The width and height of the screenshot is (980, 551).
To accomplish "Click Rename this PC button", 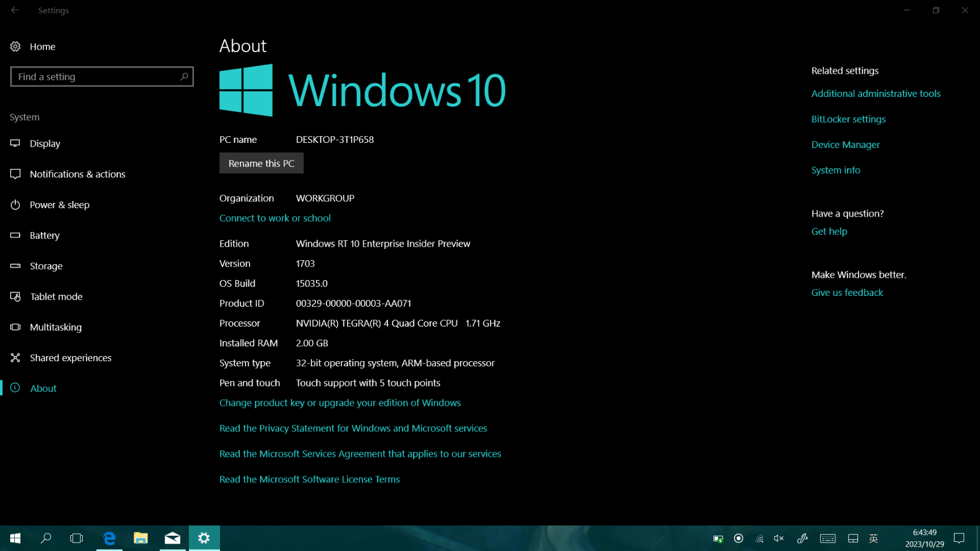I will click(261, 163).
